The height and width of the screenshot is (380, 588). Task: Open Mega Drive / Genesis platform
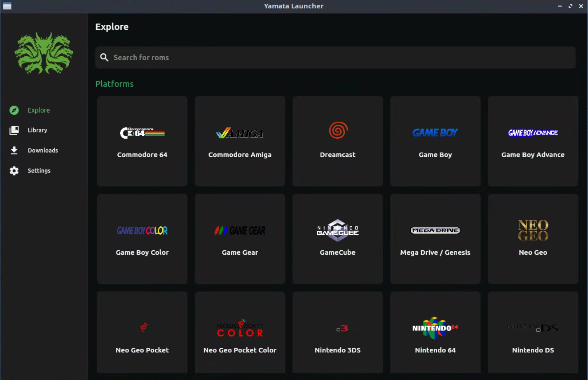coord(435,239)
